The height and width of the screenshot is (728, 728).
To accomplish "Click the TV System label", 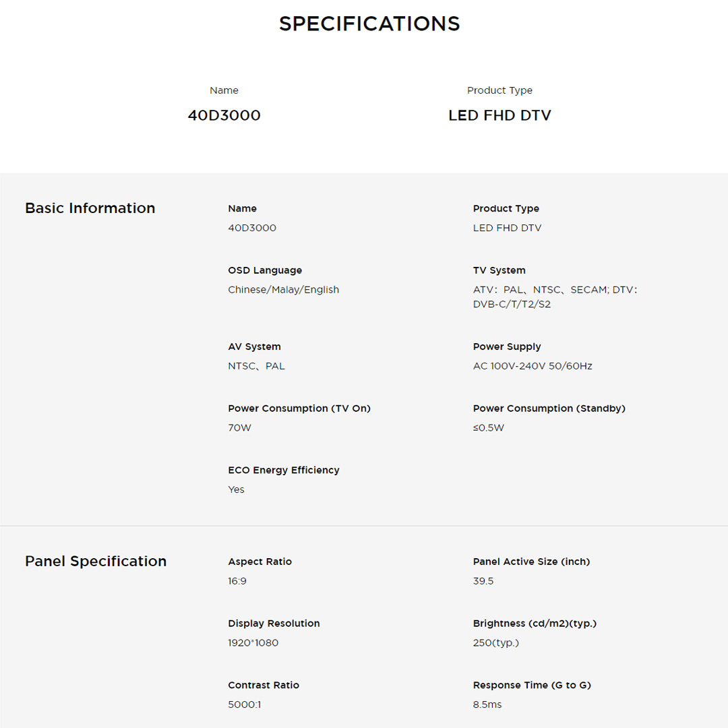I will point(499,270).
